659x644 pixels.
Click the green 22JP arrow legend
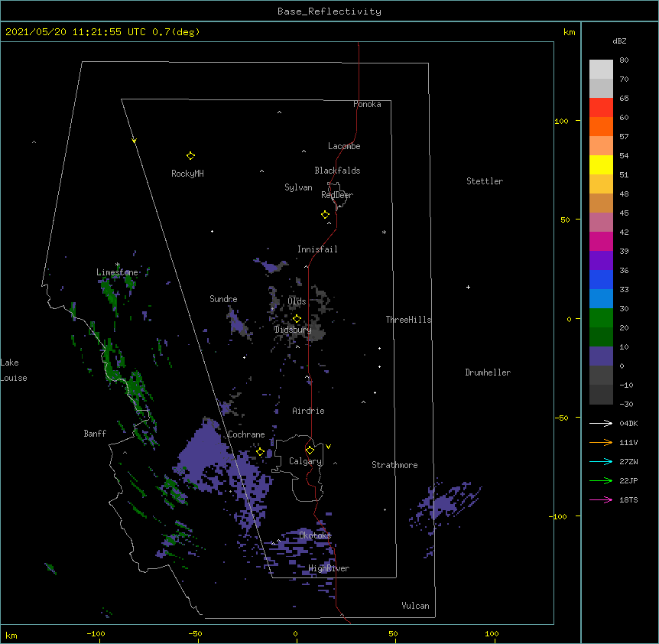coord(601,480)
